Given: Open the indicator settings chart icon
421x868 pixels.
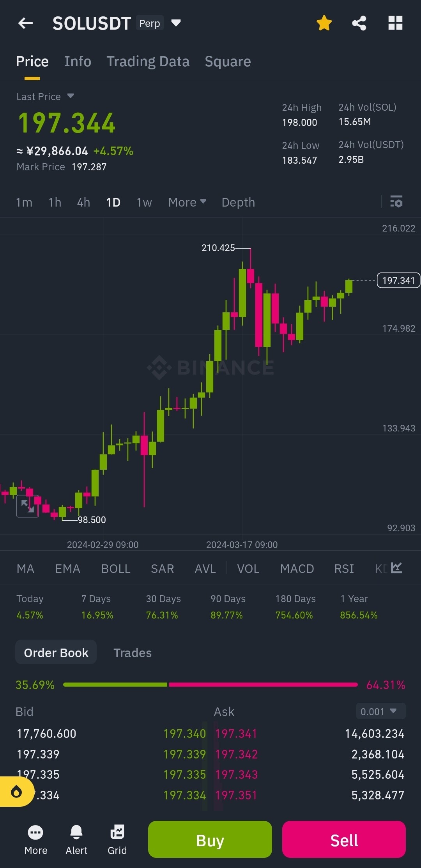Looking at the screenshot, I should 396,568.
